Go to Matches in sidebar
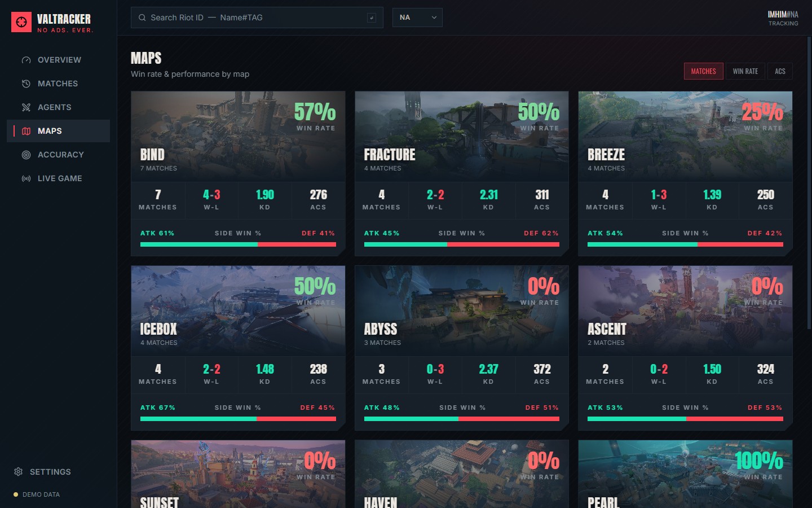 pos(58,84)
